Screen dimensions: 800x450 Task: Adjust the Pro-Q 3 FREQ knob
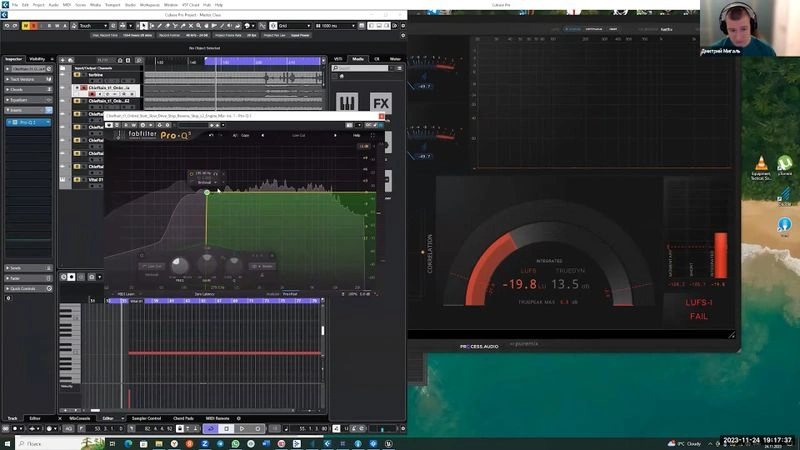click(180, 265)
